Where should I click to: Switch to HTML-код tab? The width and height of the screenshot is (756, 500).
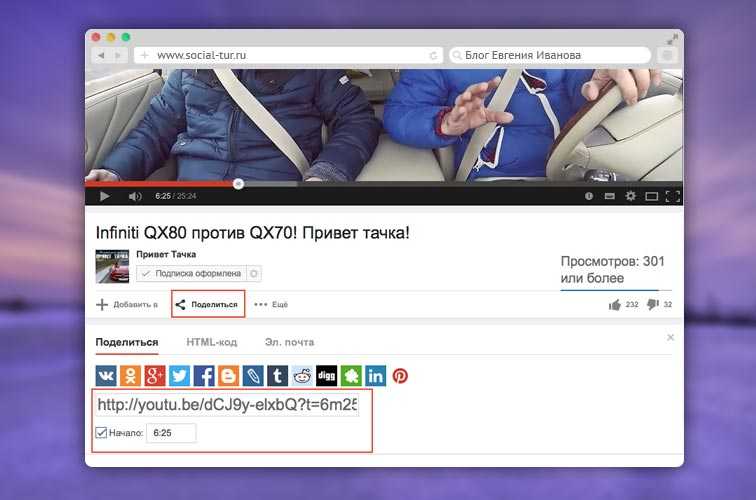212,342
